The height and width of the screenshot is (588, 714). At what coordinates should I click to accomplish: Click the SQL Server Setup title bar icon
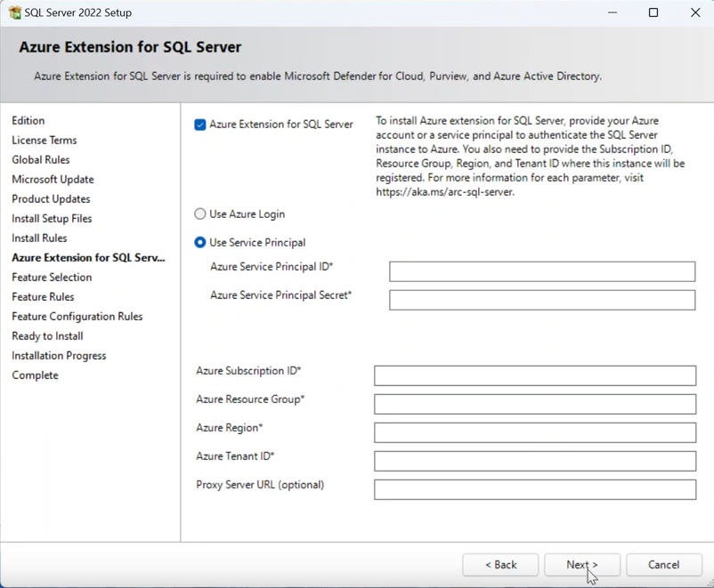click(x=15, y=12)
